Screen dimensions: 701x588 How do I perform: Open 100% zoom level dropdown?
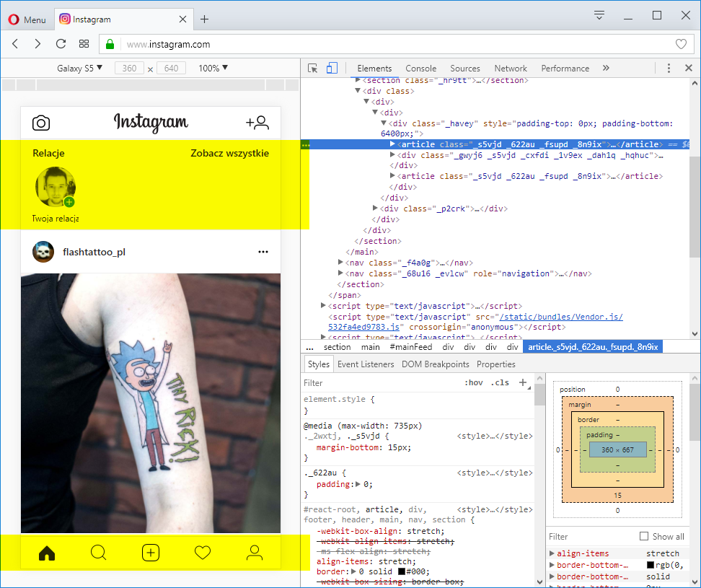(213, 69)
